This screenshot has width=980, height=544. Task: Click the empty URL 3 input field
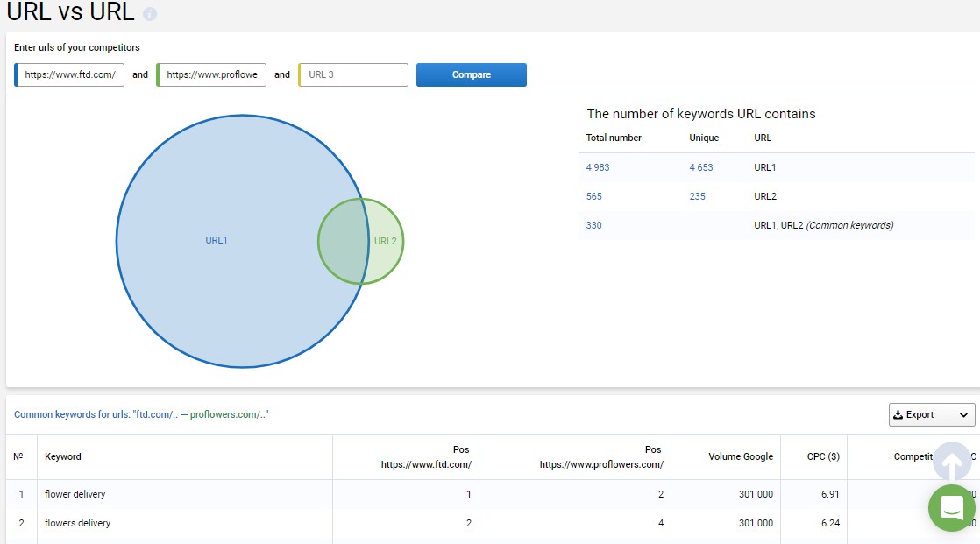point(354,75)
